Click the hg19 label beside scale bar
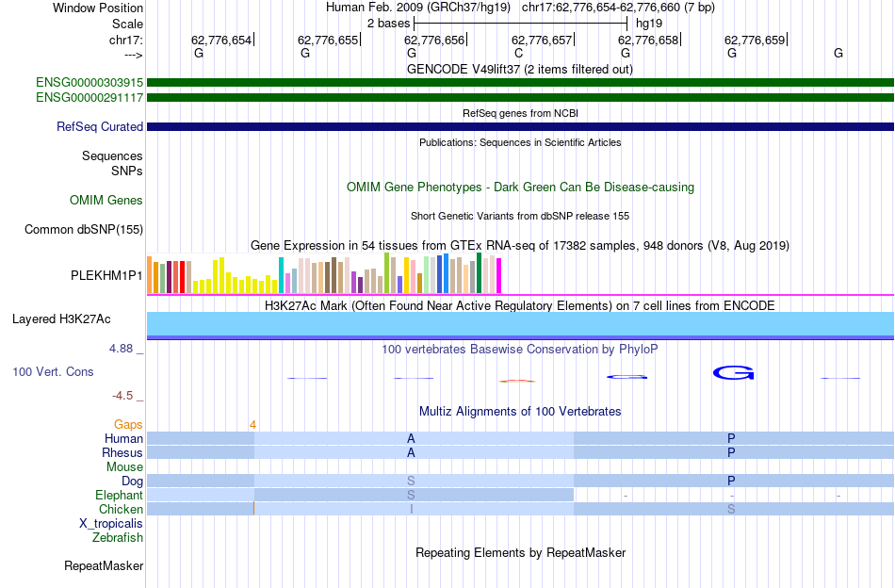895x588 pixels. 649,24
